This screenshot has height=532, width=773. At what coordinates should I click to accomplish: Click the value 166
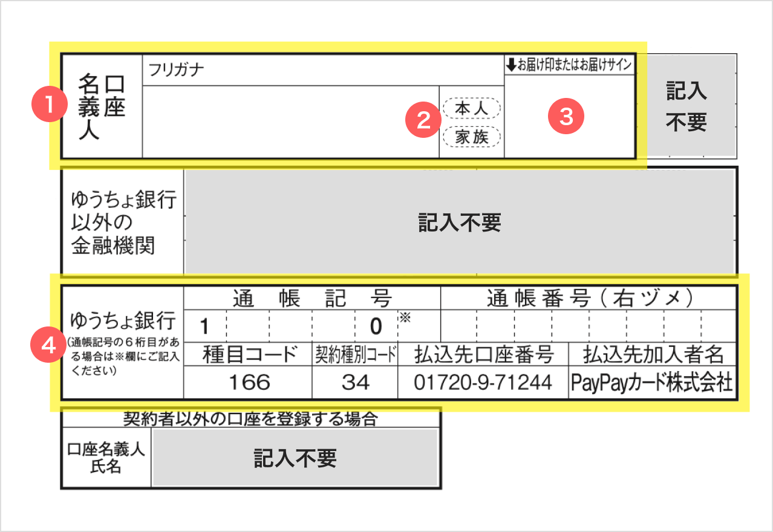click(249, 382)
